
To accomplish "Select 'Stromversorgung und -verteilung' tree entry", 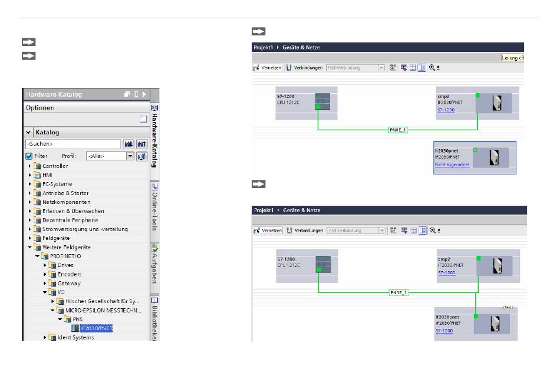I will [x=85, y=229].
